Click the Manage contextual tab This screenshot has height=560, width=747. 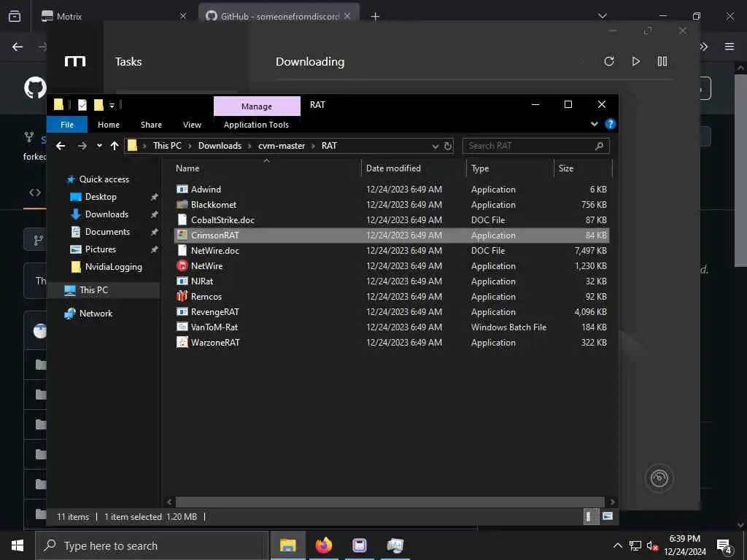257,106
